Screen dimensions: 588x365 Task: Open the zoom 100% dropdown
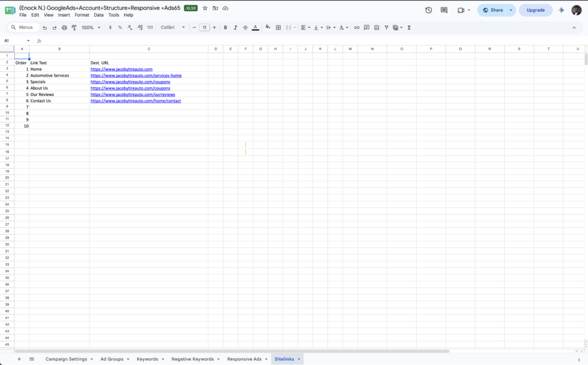click(91, 28)
